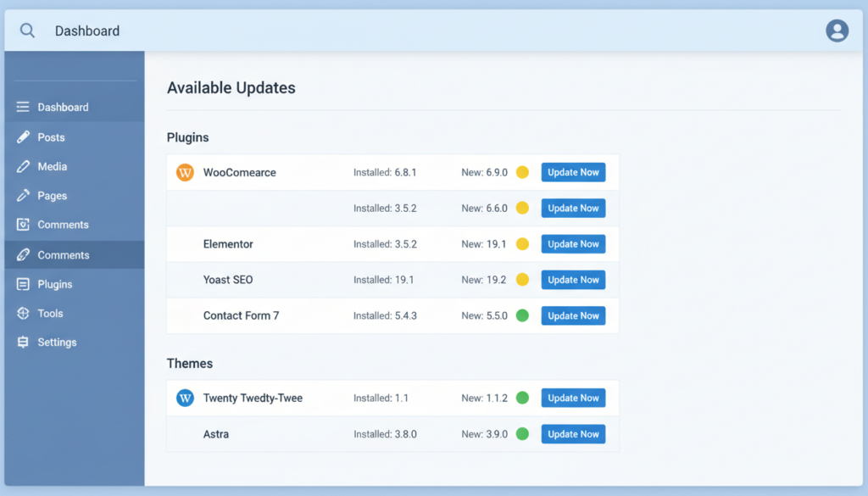Click the Settings icon in sidebar
This screenshot has width=868, height=496.
tap(23, 342)
